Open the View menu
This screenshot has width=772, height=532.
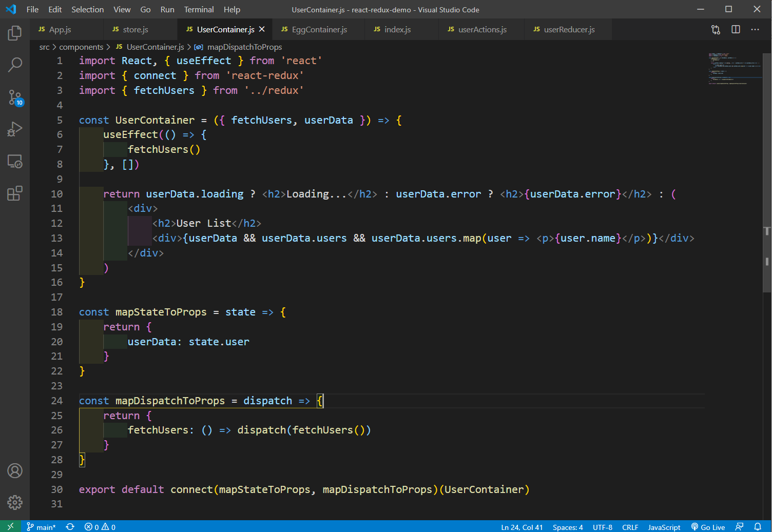click(x=122, y=9)
